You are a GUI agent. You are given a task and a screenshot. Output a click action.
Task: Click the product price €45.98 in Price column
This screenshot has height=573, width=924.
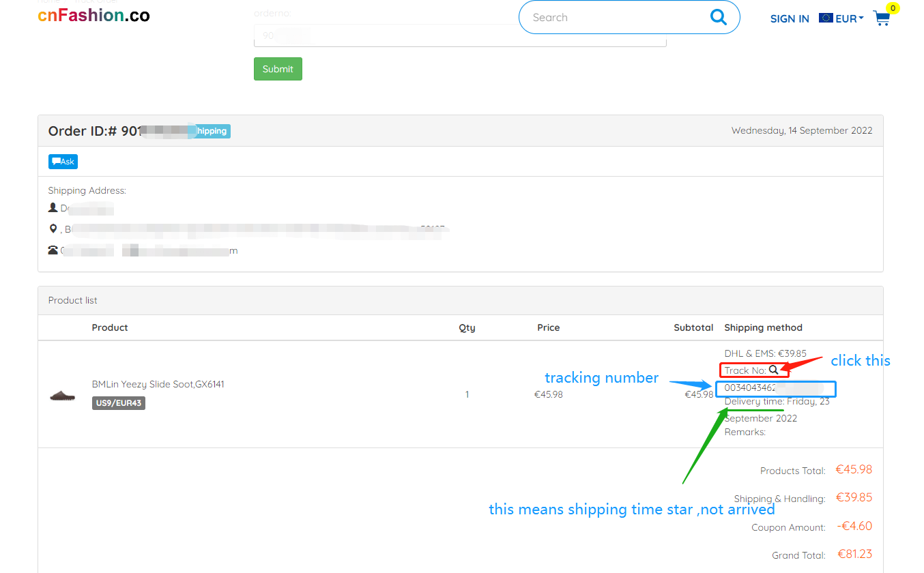tap(548, 394)
